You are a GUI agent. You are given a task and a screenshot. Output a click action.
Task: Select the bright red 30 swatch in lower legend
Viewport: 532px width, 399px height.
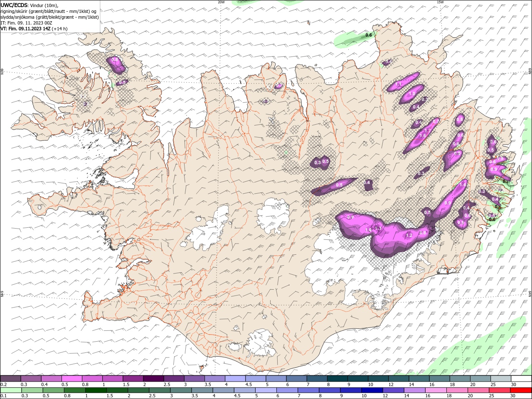pyautogui.click(x=521, y=390)
